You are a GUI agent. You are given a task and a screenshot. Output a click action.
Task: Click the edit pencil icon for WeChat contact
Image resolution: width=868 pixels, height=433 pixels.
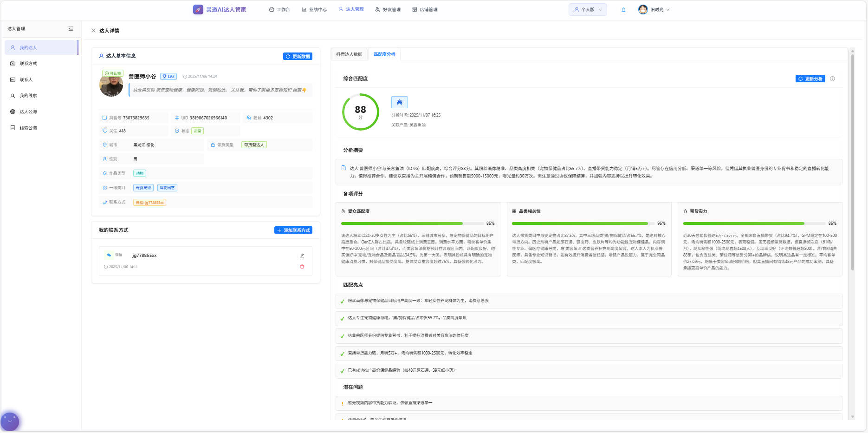(x=302, y=256)
